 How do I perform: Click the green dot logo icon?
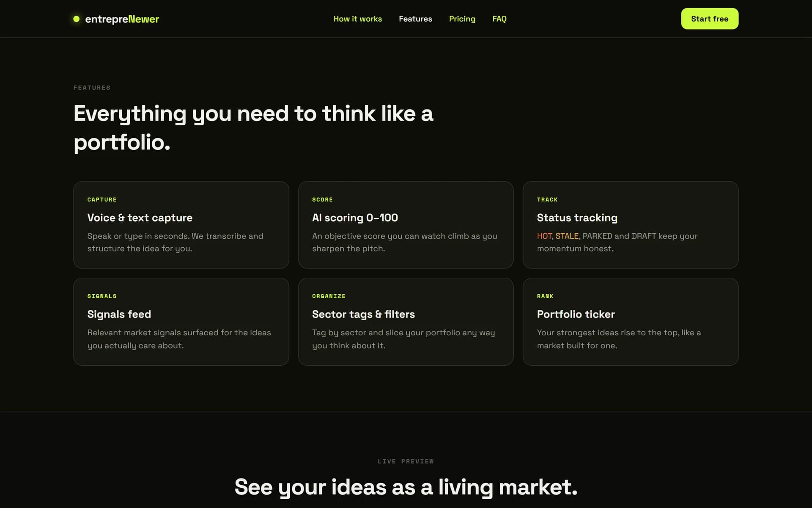pyautogui.click(x=77, y=19)
